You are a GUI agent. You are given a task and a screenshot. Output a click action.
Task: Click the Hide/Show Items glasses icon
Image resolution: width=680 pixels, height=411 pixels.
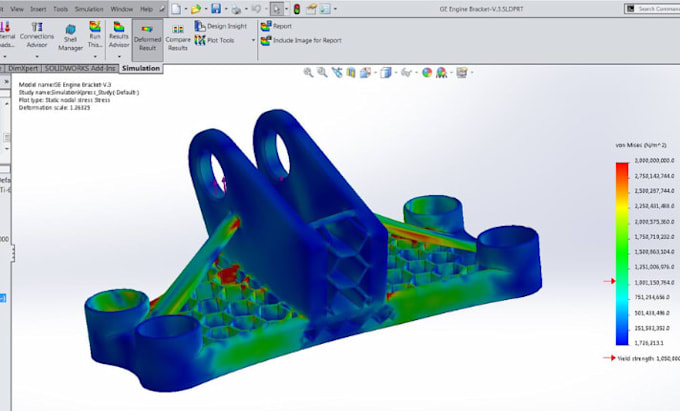[406, 73]
